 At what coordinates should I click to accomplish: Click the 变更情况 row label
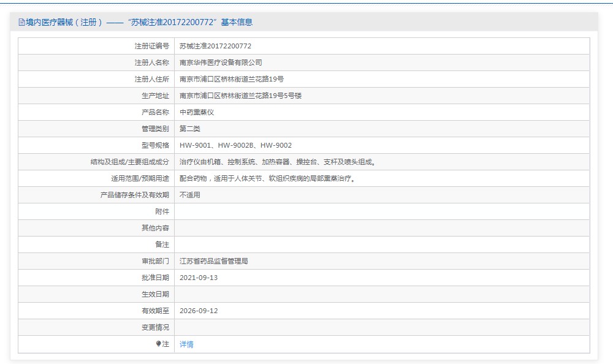pos(155,327)
